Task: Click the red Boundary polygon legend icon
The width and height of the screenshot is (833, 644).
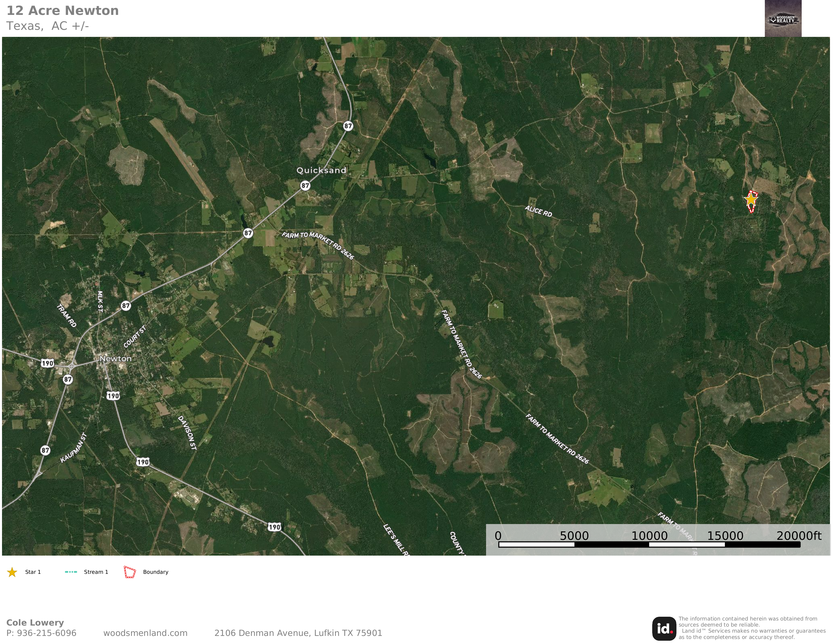Action: pos(130,572)
